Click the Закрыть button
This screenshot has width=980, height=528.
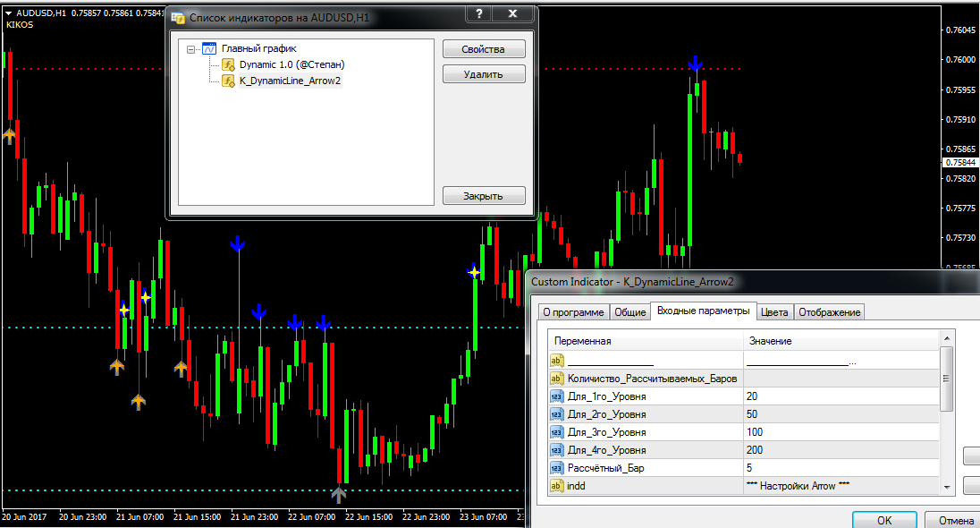484,196
